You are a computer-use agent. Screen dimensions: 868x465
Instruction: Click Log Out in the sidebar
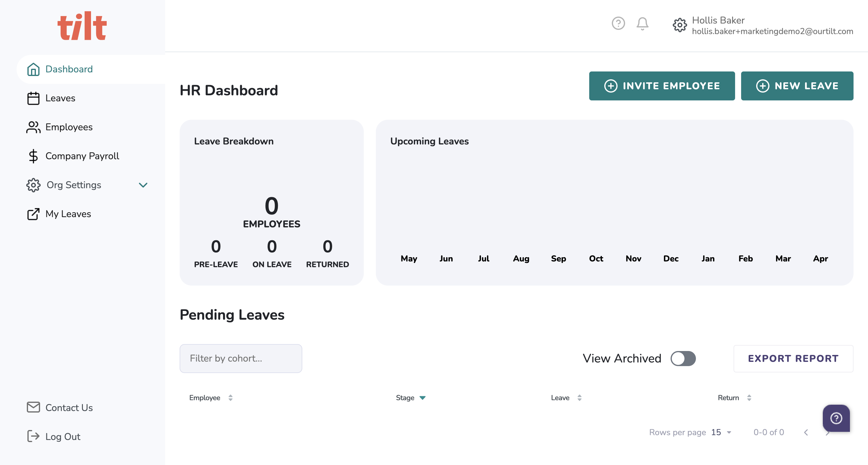point(63,436)
